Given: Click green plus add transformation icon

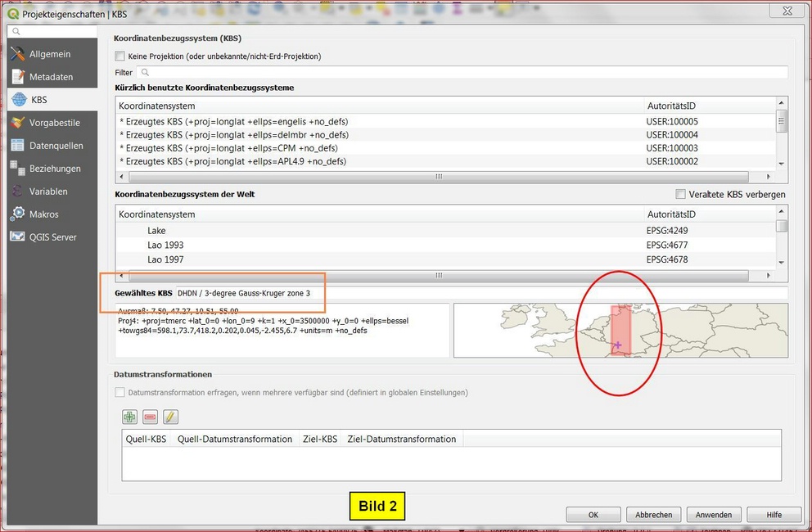Looking at the screenshot, I should [x=129, y=417].
